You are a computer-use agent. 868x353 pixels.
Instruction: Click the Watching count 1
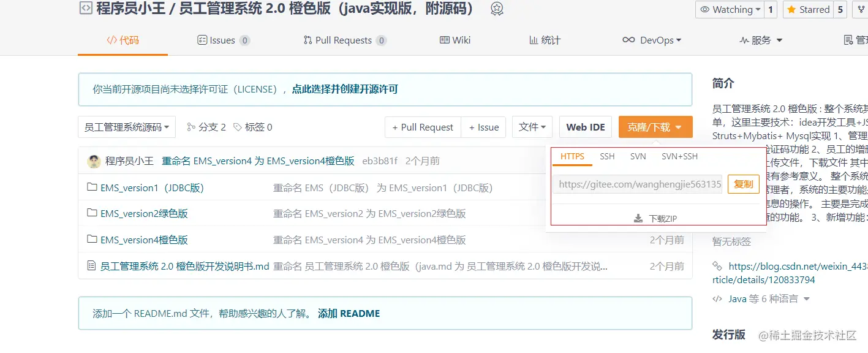click(x=771, y=9)
